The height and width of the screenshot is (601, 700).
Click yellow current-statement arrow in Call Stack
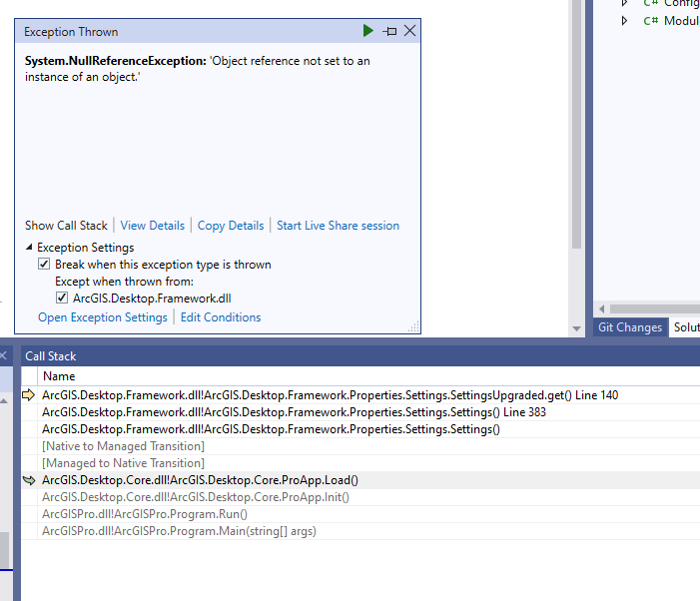pos(29,395)
